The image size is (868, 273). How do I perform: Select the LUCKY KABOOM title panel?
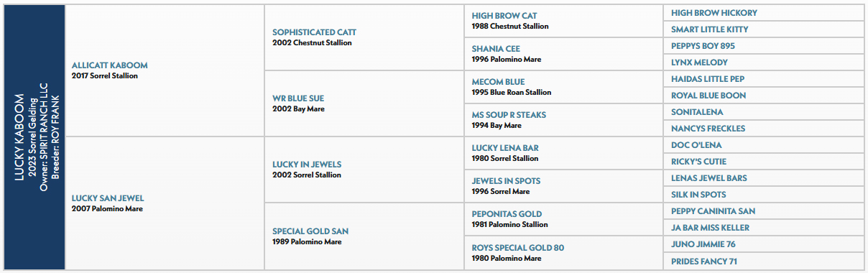point(34,136)
